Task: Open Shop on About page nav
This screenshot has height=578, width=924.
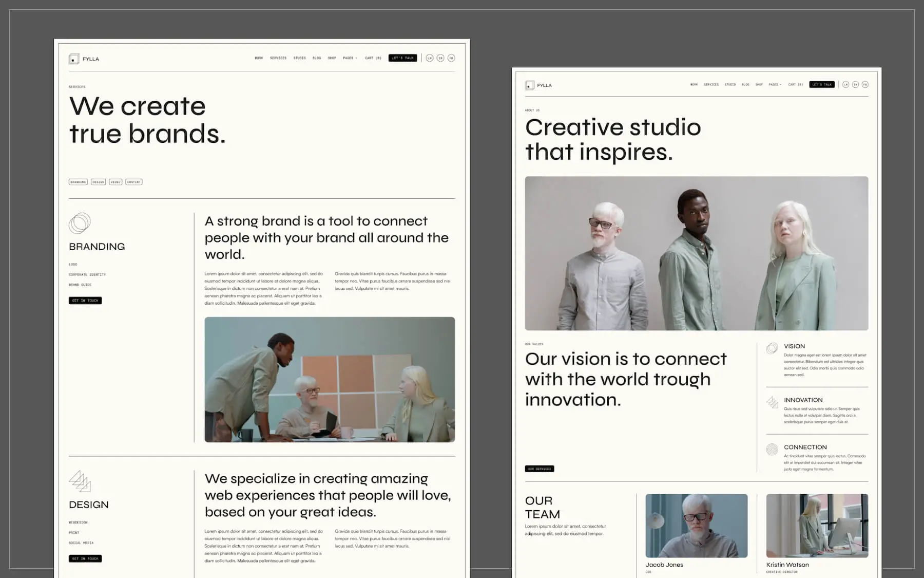Action: [x=759, y=85]
